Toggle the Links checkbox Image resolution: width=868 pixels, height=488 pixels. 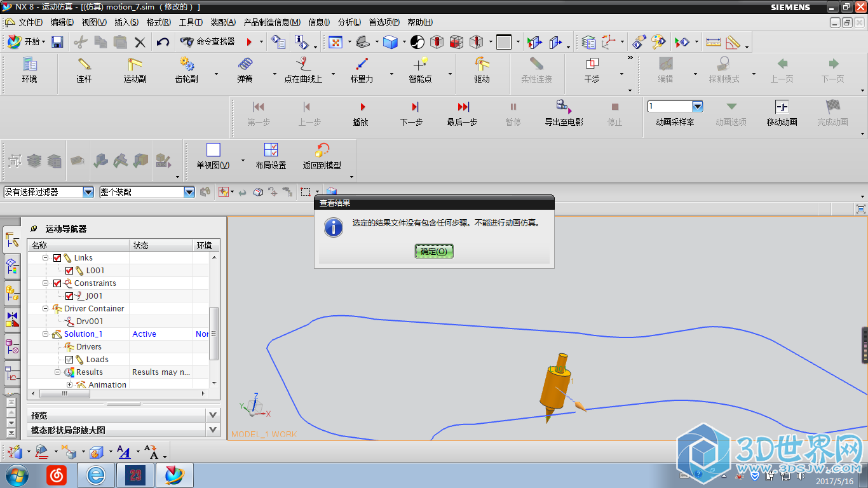coord(57,258)
